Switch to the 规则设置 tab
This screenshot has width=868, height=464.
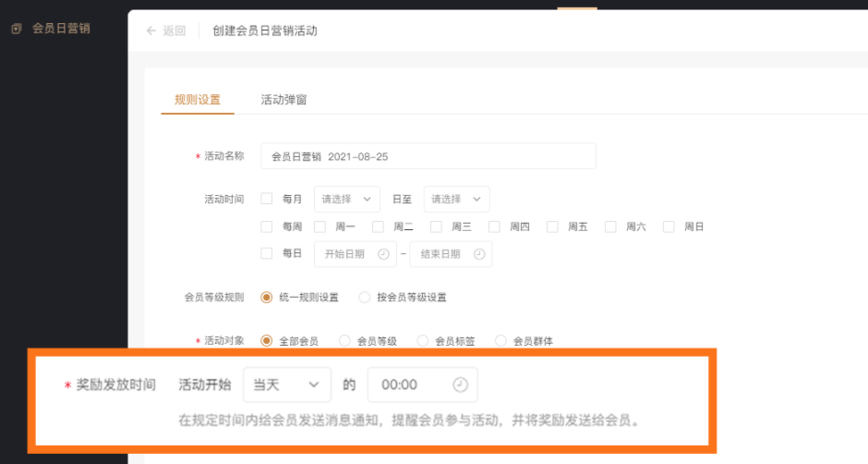198,100
